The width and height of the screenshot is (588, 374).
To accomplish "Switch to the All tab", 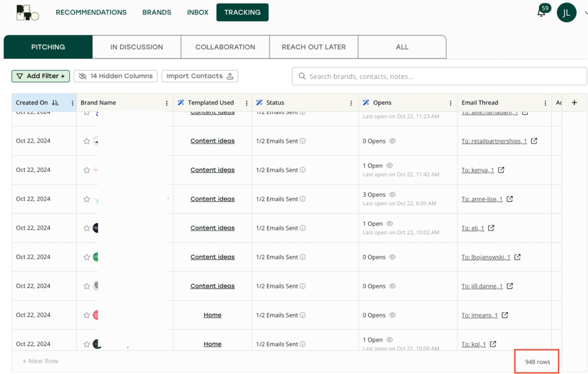I will pyautogui.click(x=402, y=47).
